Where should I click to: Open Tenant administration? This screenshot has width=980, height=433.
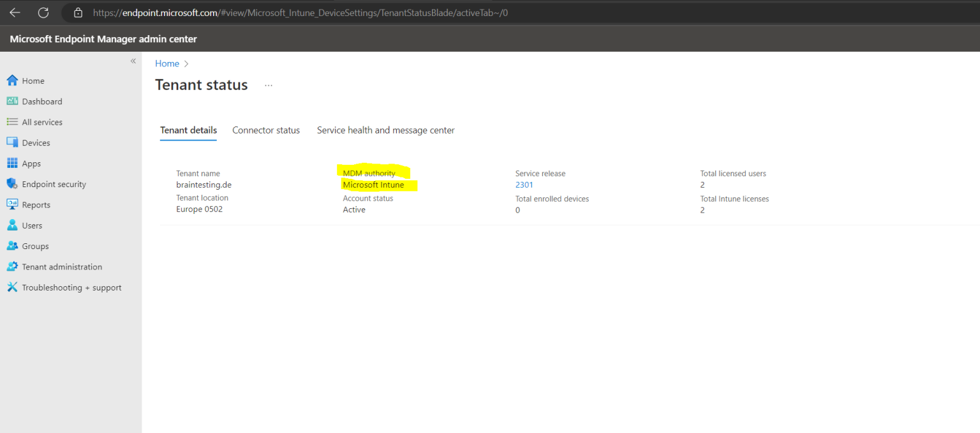tap(62, 266)
